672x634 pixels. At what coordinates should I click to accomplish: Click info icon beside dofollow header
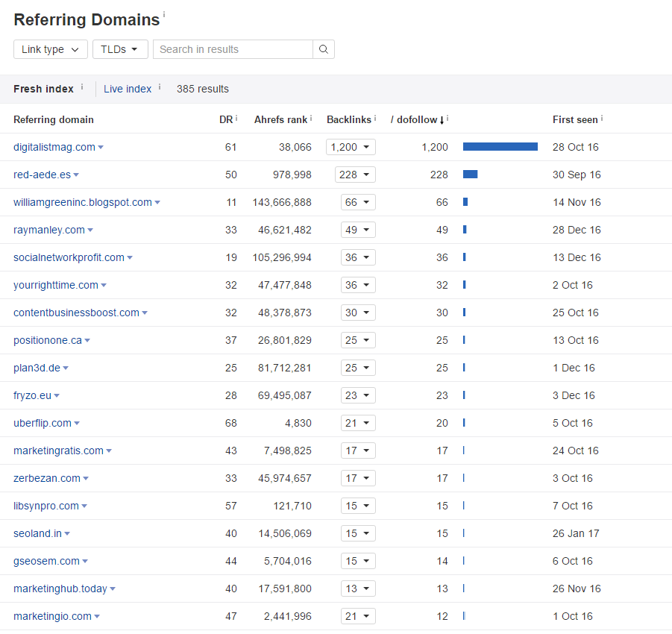click(448, 118)
